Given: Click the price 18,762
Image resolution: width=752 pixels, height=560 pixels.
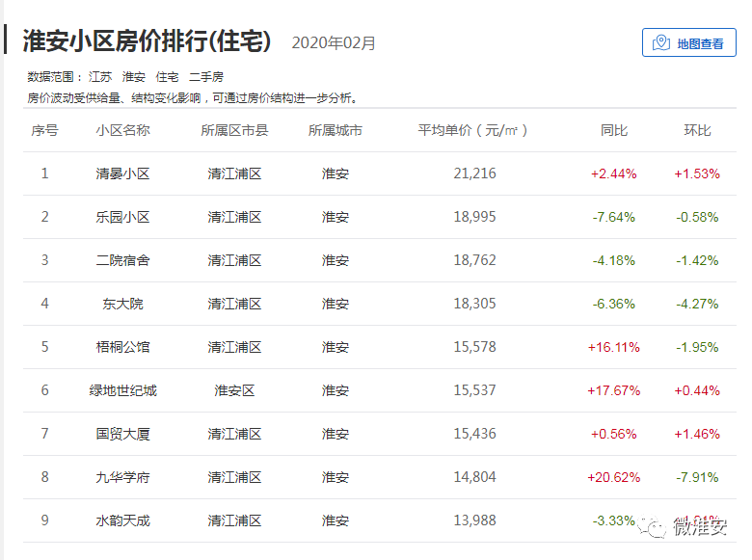Looking at the screenshot, I should [x=474, y=260].
